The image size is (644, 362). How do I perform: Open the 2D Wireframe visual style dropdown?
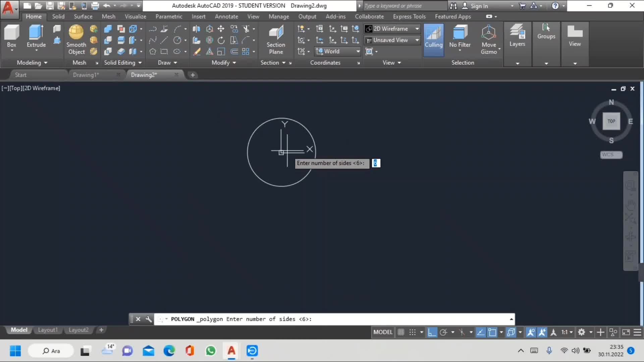(x=392, y=29)
